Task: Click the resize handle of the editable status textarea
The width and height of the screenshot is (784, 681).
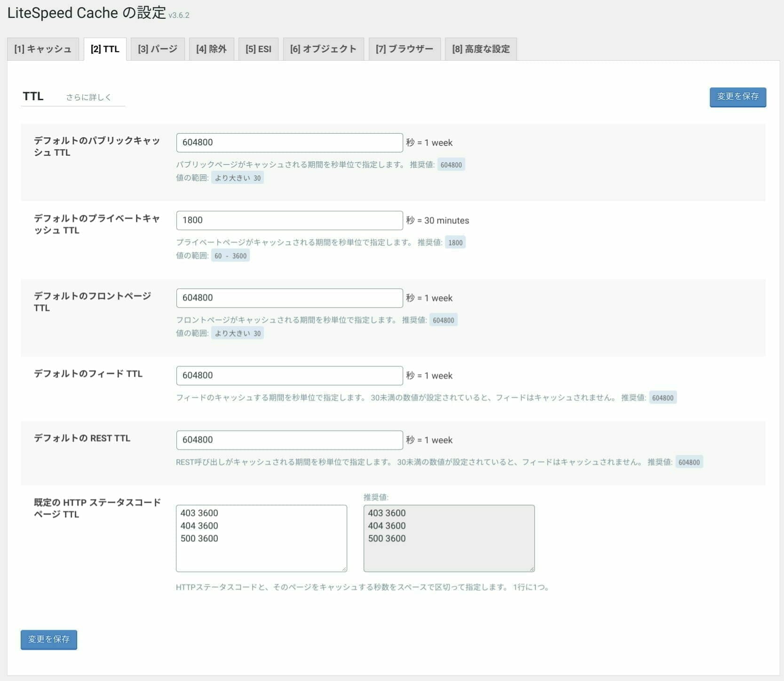Action: [344, 569]
